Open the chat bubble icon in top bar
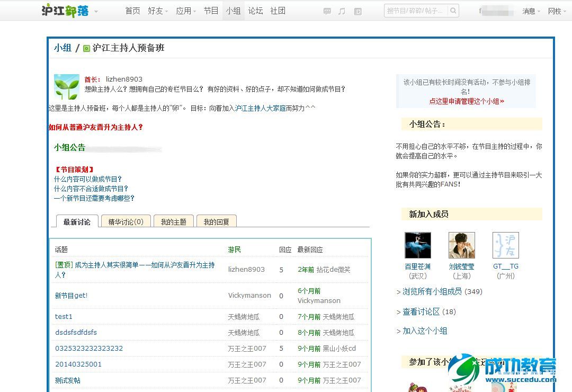The height and width of the screenshot is (392, 572). click(x=327, y=11)
